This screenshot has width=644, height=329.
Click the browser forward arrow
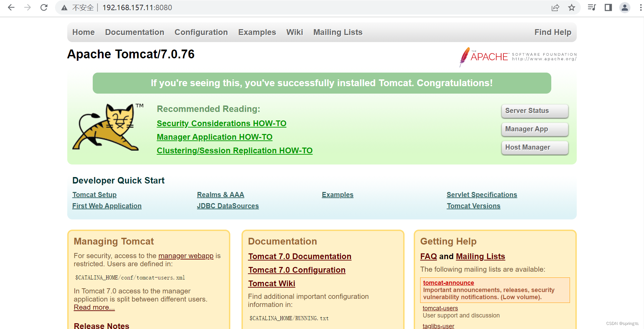pyautogui.click(x=28, y=7)
